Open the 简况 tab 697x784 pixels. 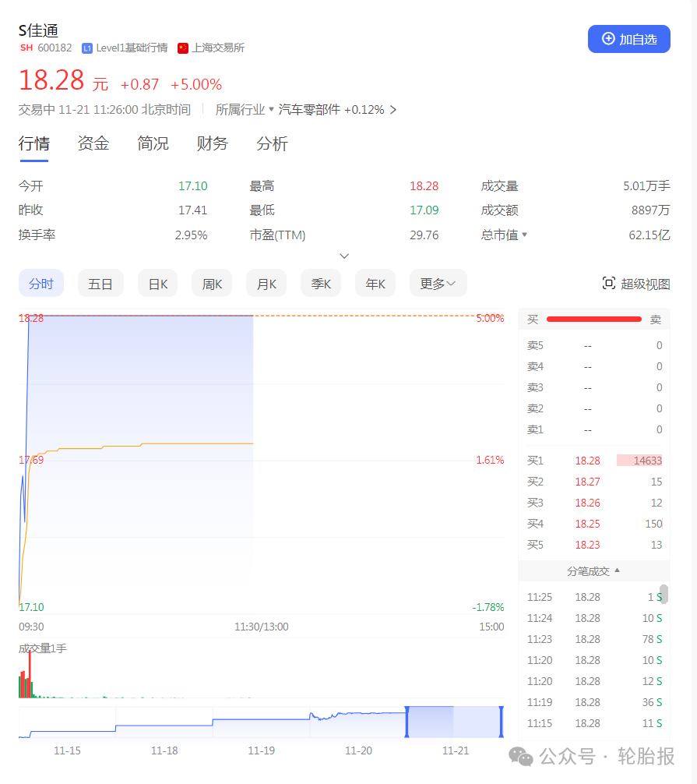(x=152, y=143)
